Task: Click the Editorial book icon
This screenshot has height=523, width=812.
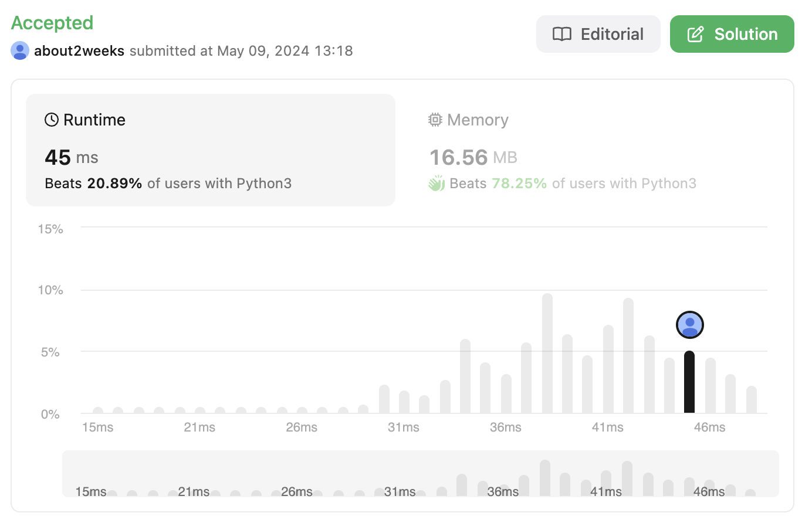Action: 561,34
